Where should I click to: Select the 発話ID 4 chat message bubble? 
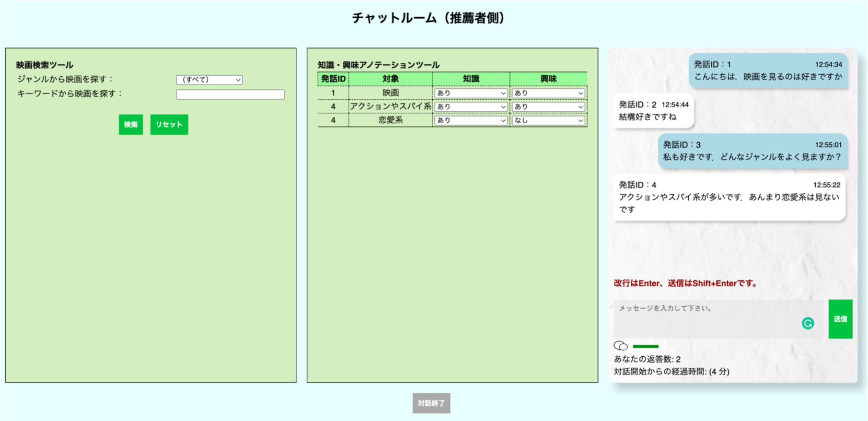pyautogui.click(x=729, y=197)
